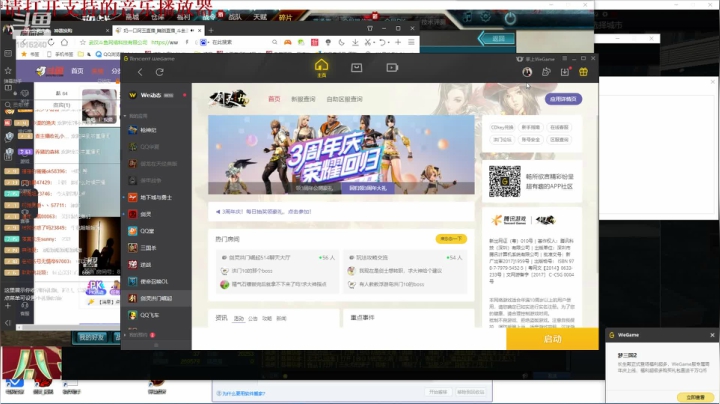
Task: Switch to the 公告 news sub-tab
Action: tap(253, 318)
